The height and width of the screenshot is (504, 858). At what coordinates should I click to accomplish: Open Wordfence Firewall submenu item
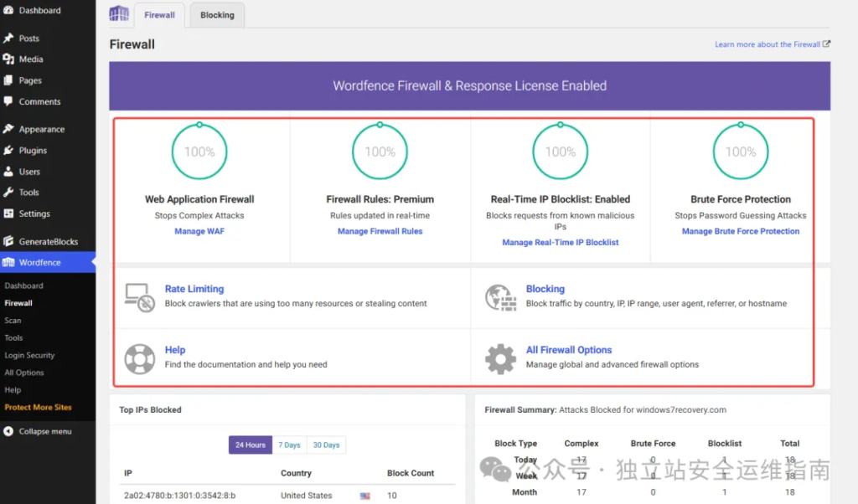pyautogui.click(x=18, y=303)
